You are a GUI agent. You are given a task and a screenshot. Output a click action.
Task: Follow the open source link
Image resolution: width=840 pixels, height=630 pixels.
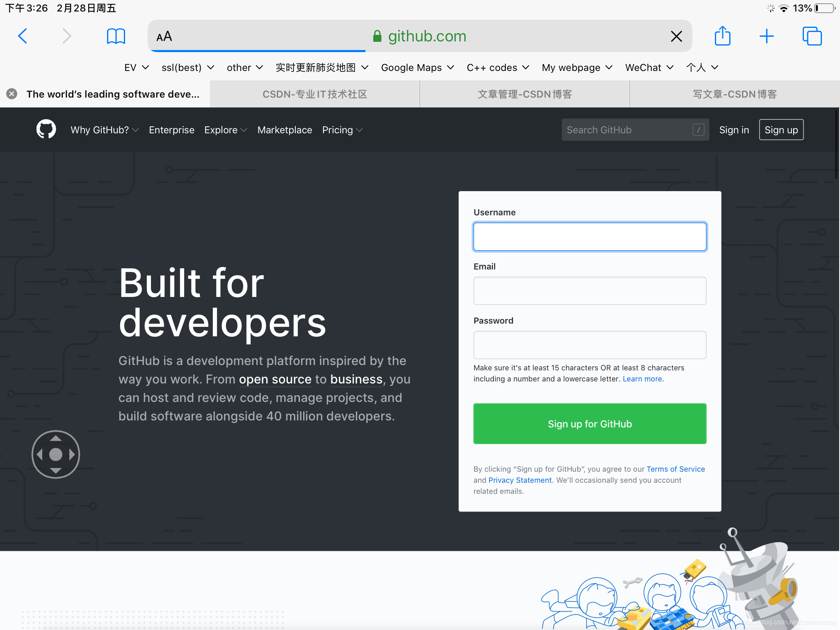tap(275, 379)
